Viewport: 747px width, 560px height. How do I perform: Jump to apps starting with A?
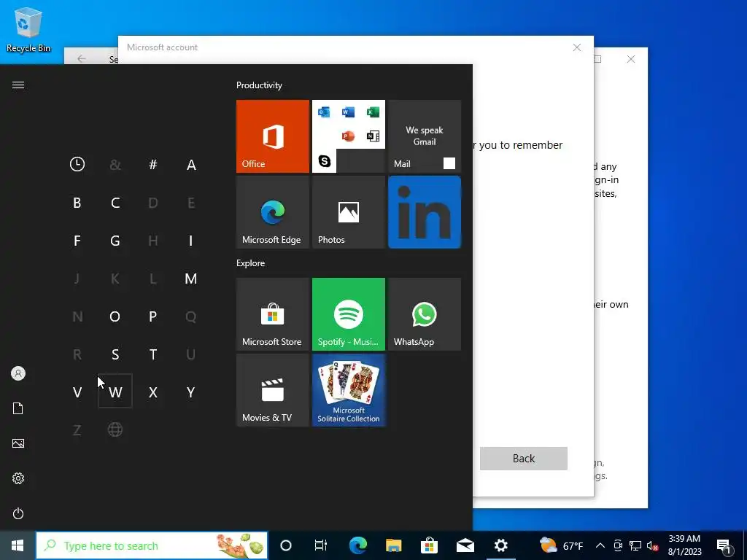tap(191, 164)
